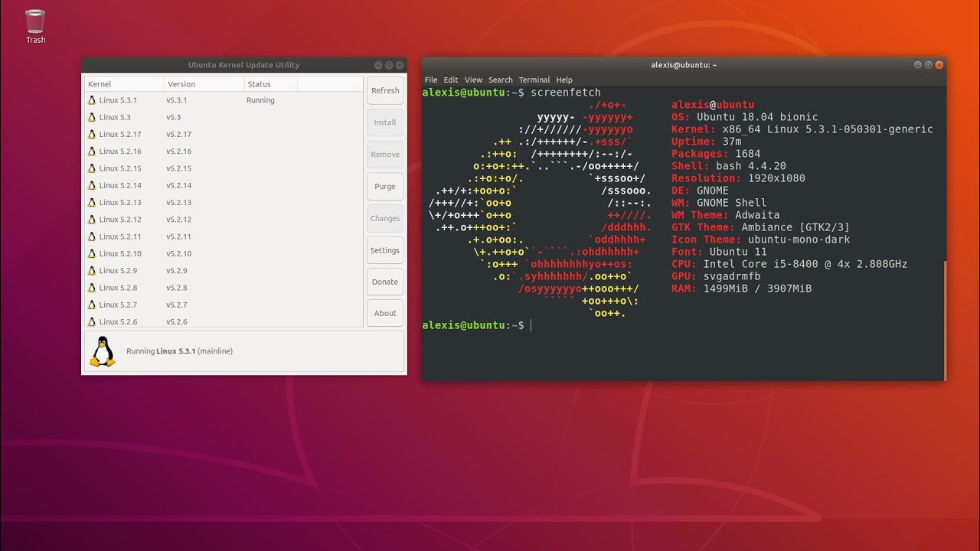Click the penguin icon beside Linux 5.3
980x551 pixels.
[x=92, y=117]
